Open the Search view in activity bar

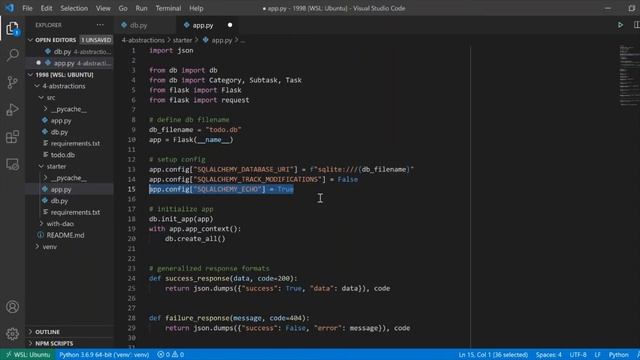click(x=12, y=55)
